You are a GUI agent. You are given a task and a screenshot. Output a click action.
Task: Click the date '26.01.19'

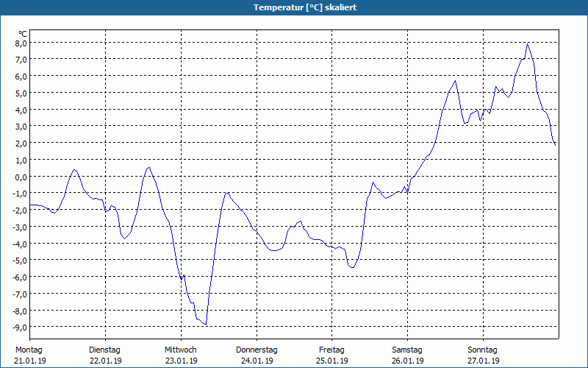tap(408, 361)
